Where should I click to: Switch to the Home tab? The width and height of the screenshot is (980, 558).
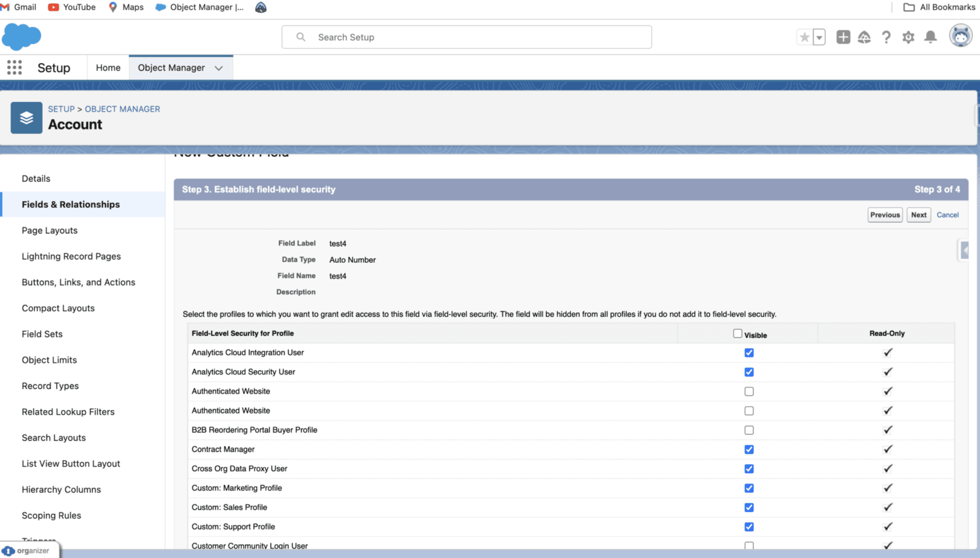pos(108,67)
